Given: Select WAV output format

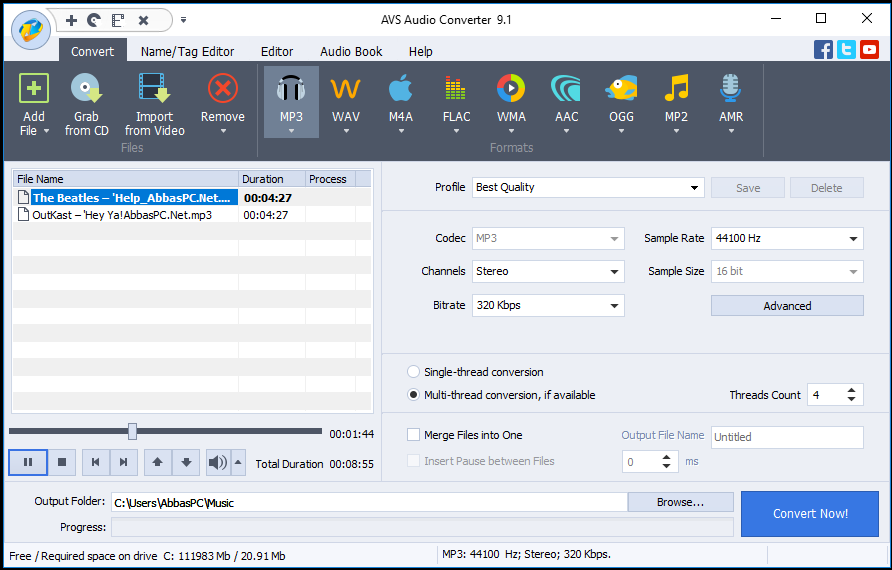Looking at the screenshot, I should [346, 101].
